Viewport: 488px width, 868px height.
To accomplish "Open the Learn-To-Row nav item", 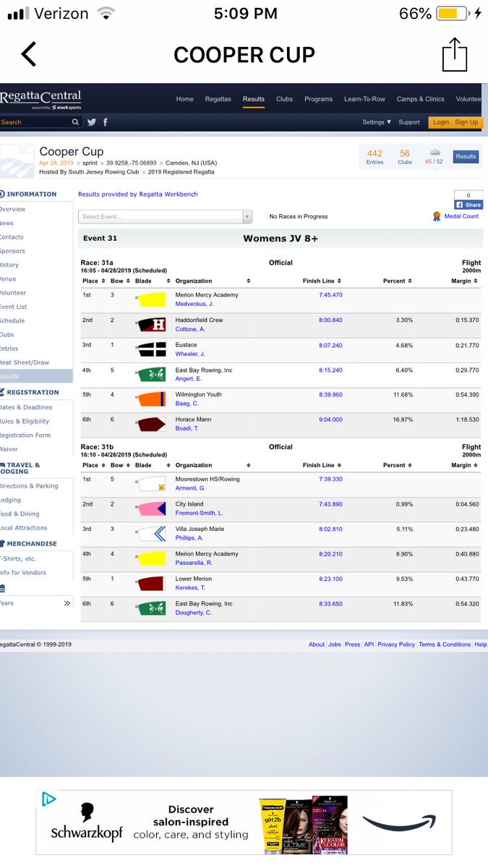I will tap(365, 99).
